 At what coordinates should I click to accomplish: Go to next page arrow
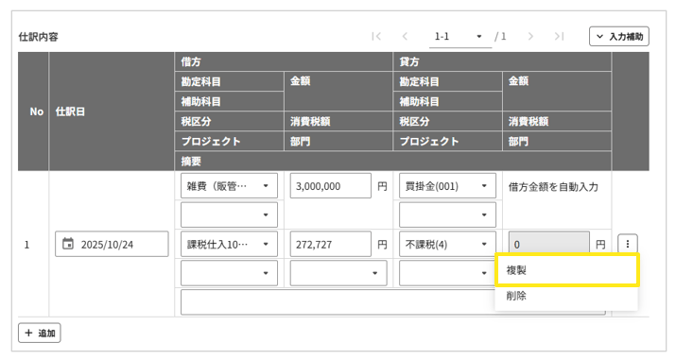531,37
